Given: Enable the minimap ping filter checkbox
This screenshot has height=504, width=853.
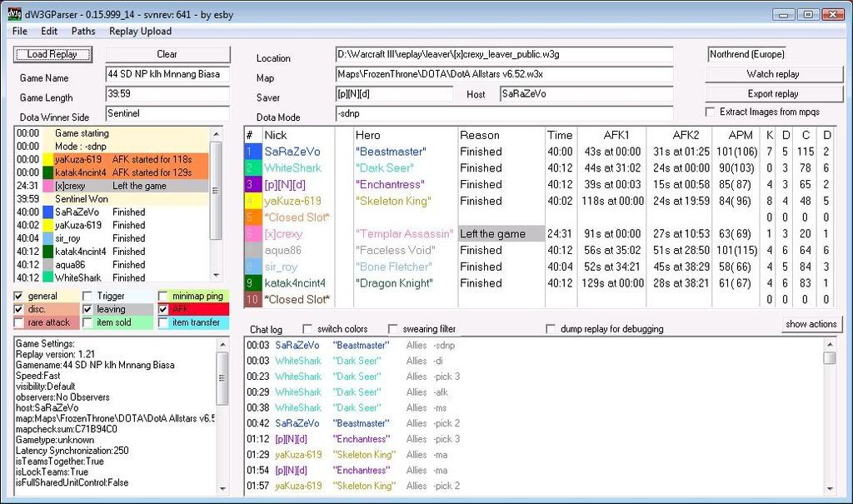Looking at the screenshot, I should [x=162, y=296].
